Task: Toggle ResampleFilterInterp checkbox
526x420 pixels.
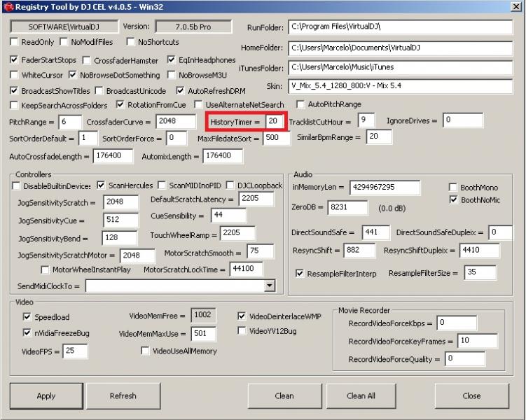Action: tap(300, 273)
